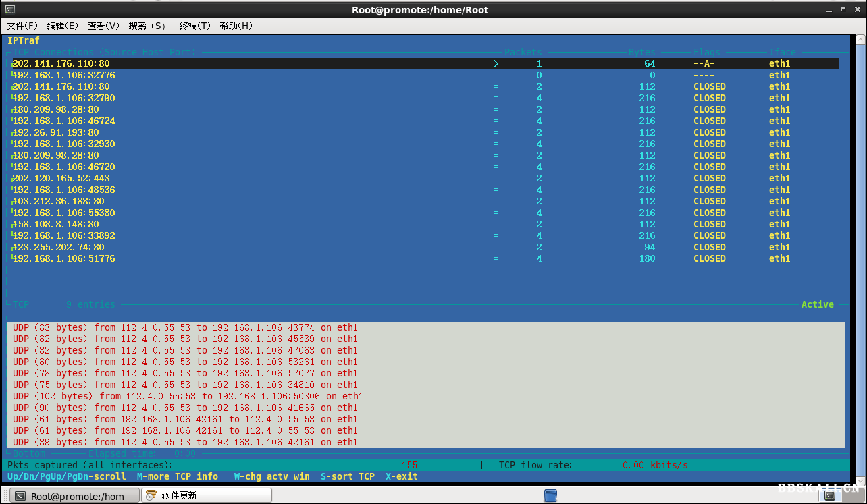The height and width of the screenshot is (504, 867).
Task: Switch to the Root@promote taskbar window button
Action: (74, 496)
